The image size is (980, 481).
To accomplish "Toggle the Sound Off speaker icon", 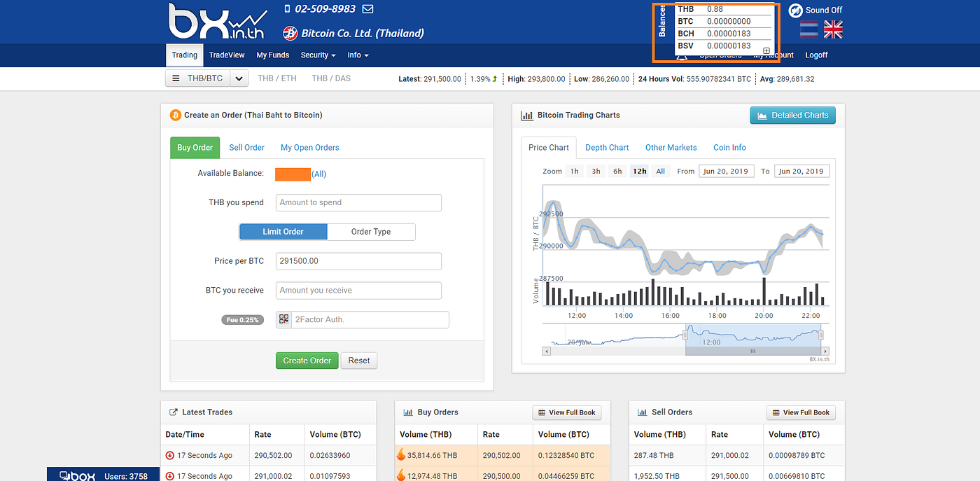I will click(795, 10).
